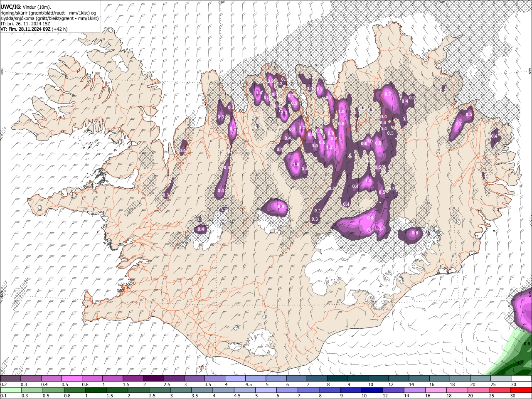Click the '(+42 h)' forecast offset text
532x399 pixels.
coord(60,29)
